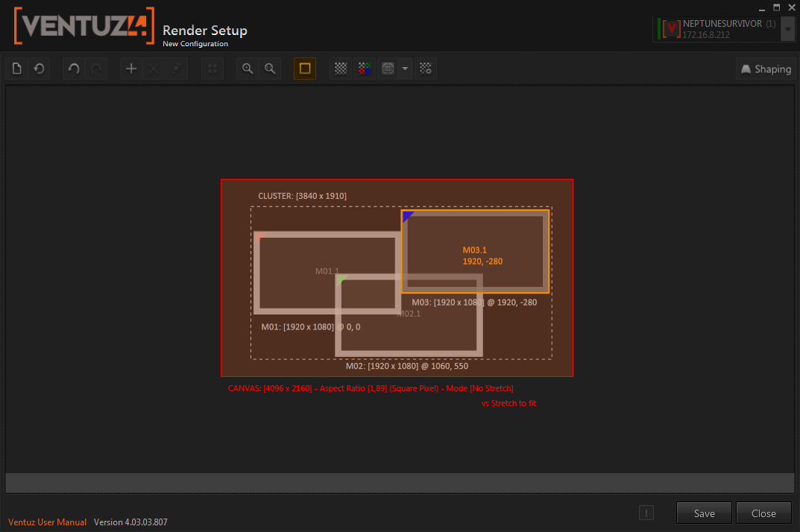
Task: Click the RGB colored test pattern icon
Action: 364,69
